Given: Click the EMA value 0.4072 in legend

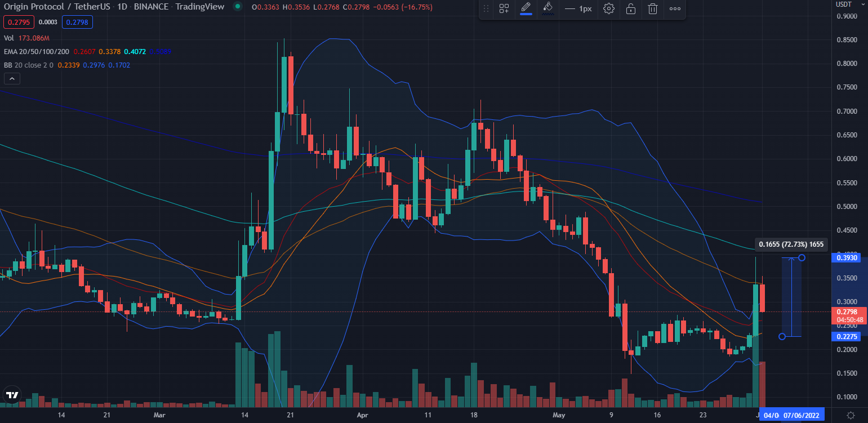Looking at the screenshot, I should pos(135,52).
